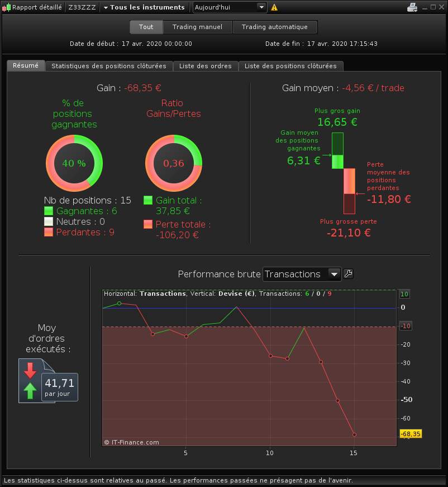Image resolution: width=448 pixels, height=487 pixels.
Task: Click the 40 % winning positions donut
Action: tap(74, 163)
